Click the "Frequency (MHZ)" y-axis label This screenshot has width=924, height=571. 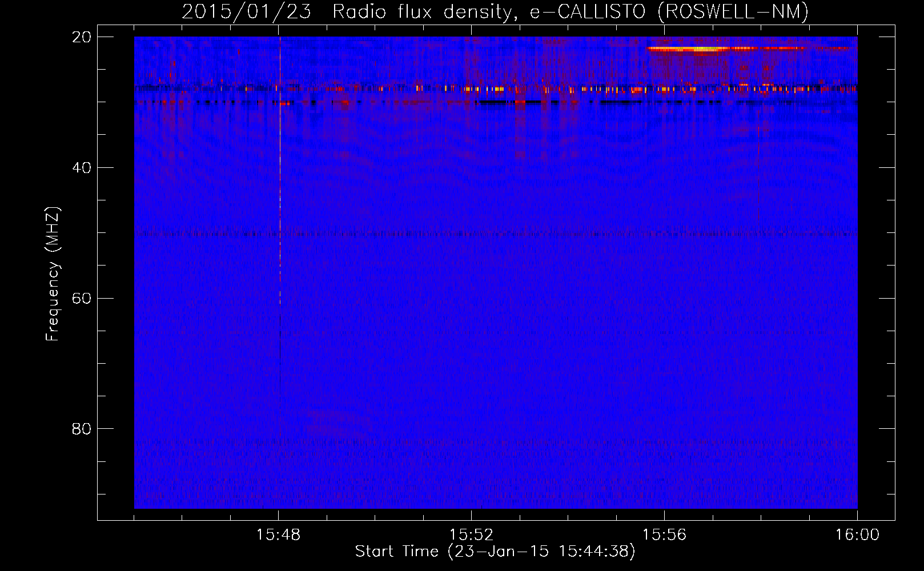tap(53, 274)
